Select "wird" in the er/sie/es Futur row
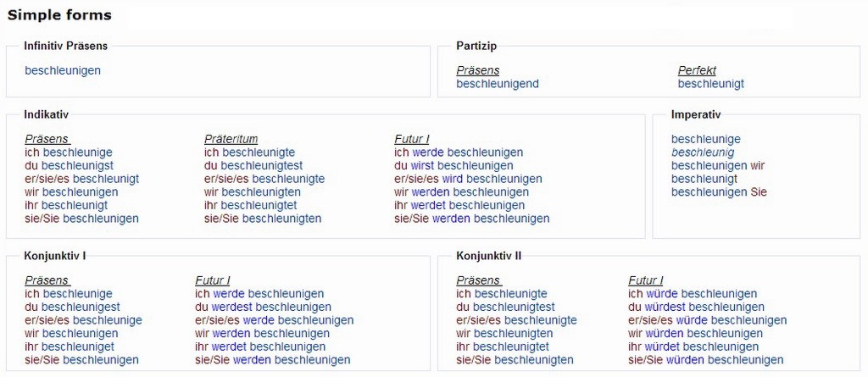Screen dimensions: 868x377 (x=452, y=179)
